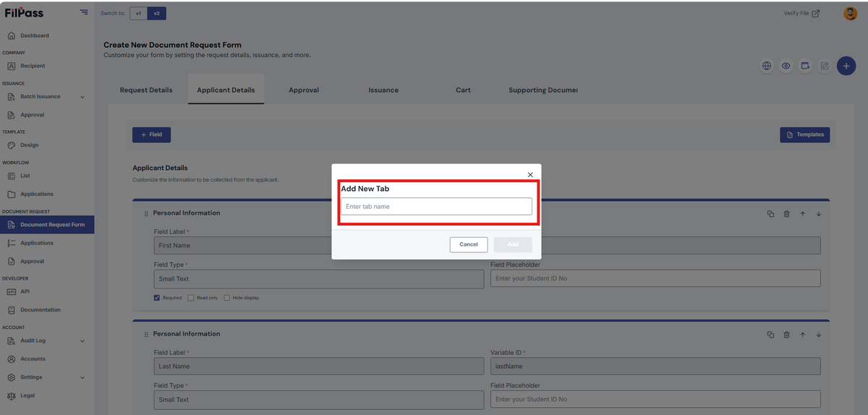Toggle the Read only checkbox

[x=191, y=298]
